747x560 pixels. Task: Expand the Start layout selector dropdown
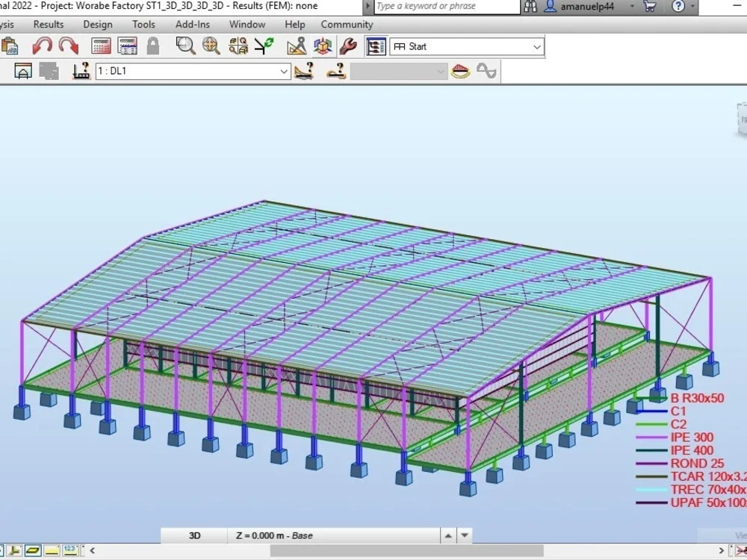pyautogui.click(x=536, y=46)
